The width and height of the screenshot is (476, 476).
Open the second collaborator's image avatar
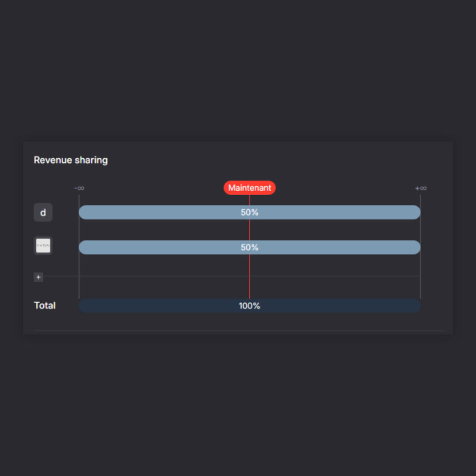(x=43, y=246)
